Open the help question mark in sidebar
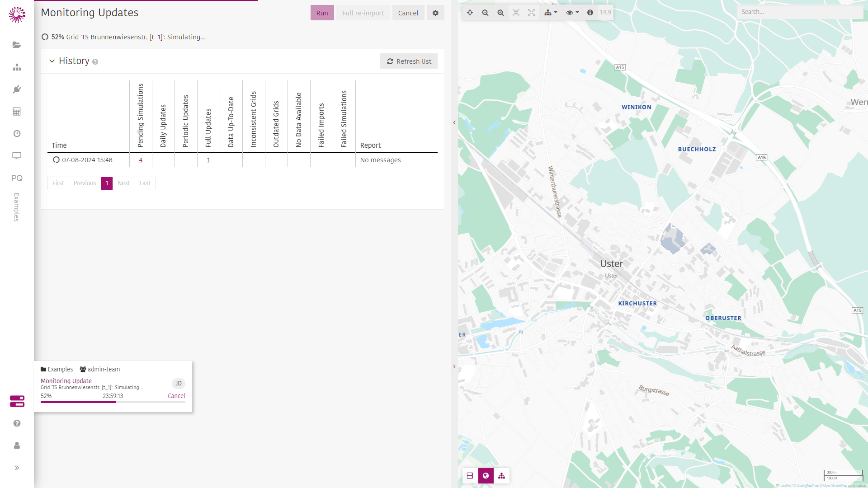 pos(17,423)
